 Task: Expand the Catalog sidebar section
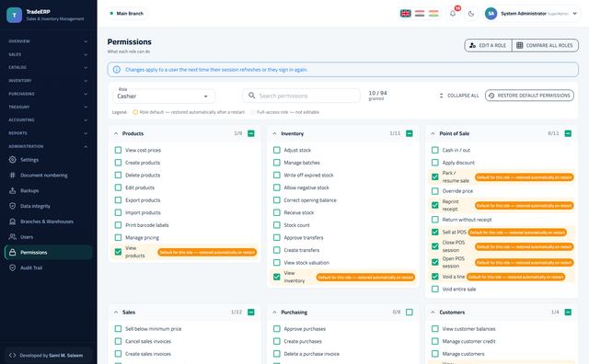coord(48,67)
